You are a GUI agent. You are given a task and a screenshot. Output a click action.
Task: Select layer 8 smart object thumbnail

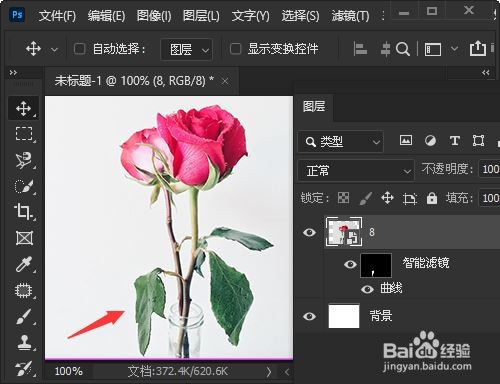343,232
